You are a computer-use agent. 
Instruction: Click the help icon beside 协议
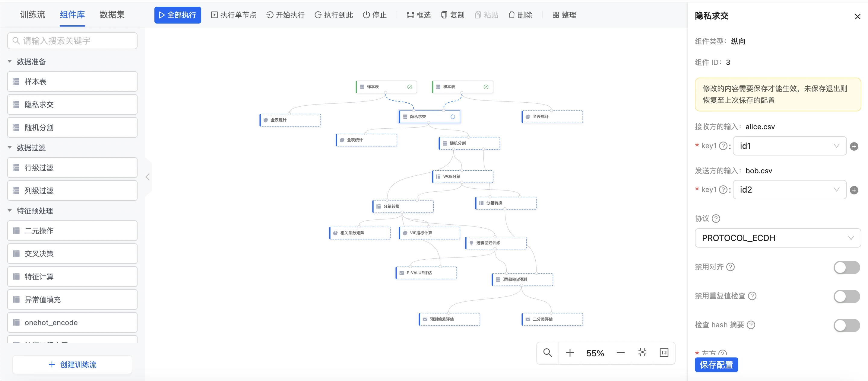[x=716, y=219]
